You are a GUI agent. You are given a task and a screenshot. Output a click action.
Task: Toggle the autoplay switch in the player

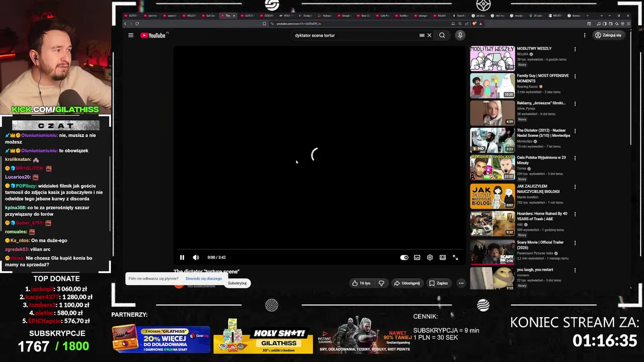[x=404, y=257]
